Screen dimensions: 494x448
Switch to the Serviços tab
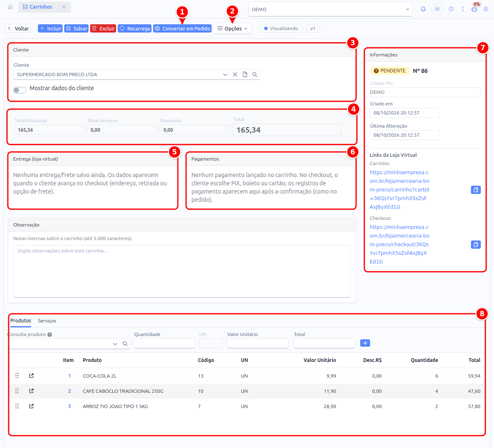pos(47,321)
